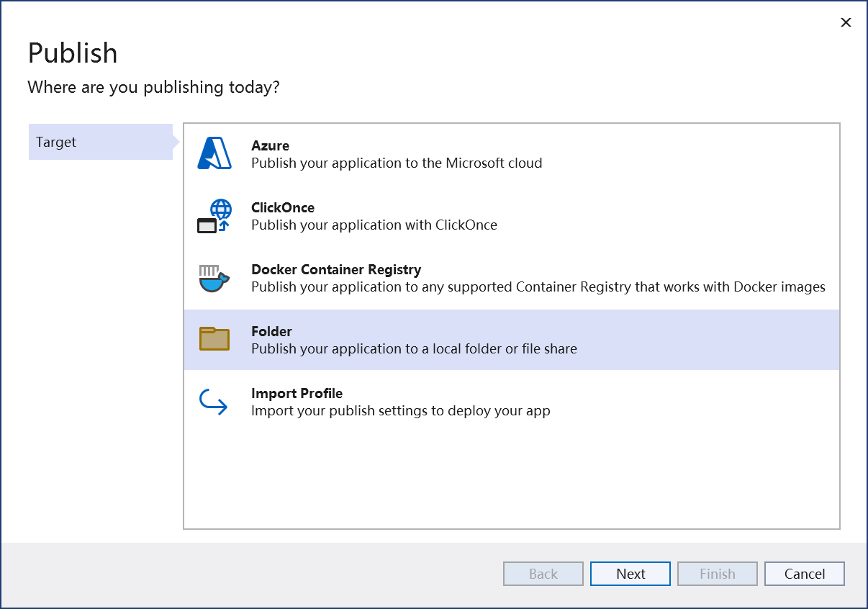Screen dimensions: 868x609
Task: Close the Publish window with X
Action: pyautogui.click(x=846, y=22)
